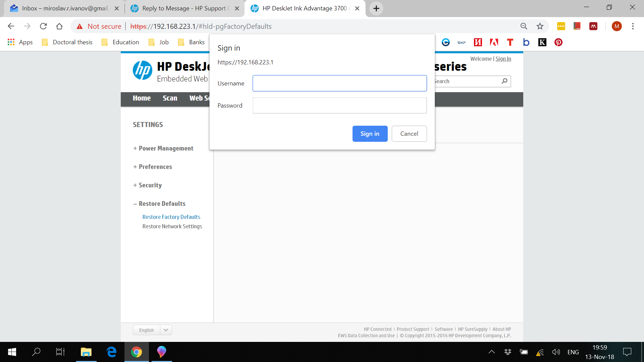Open the Restore Factory Defaults link
644x362 pixels.
(x=171, y=217)
